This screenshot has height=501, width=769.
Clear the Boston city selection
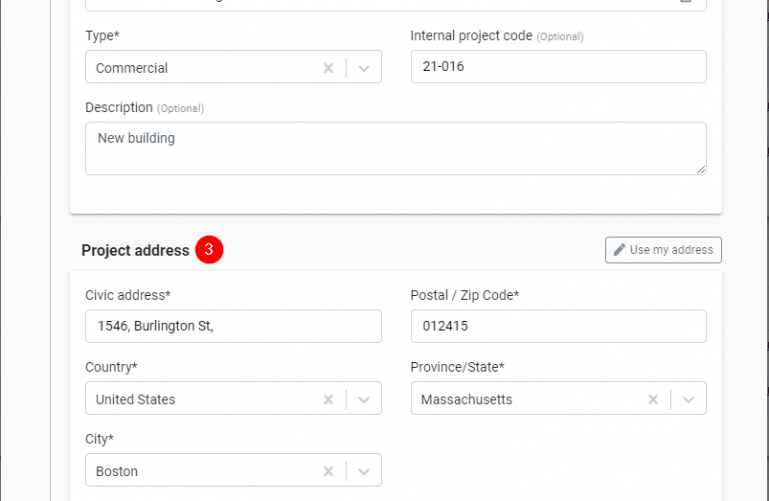328,471
